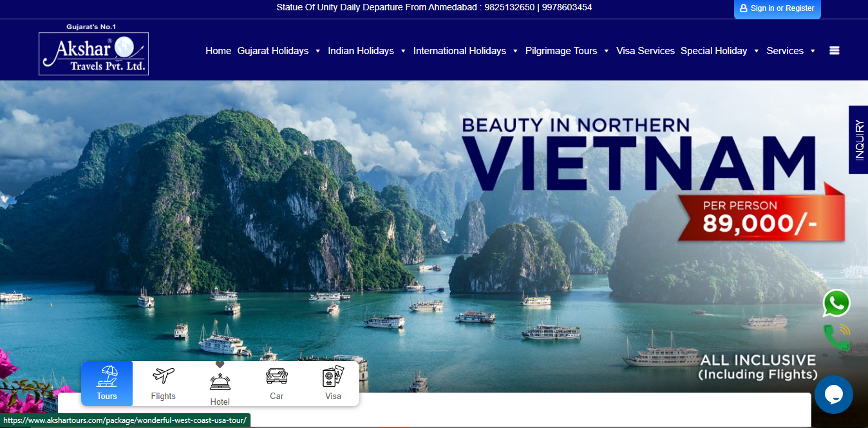The image size is (868, 428).
Task: Open the Inquiry side tab
Action: (x=858, y=140)
